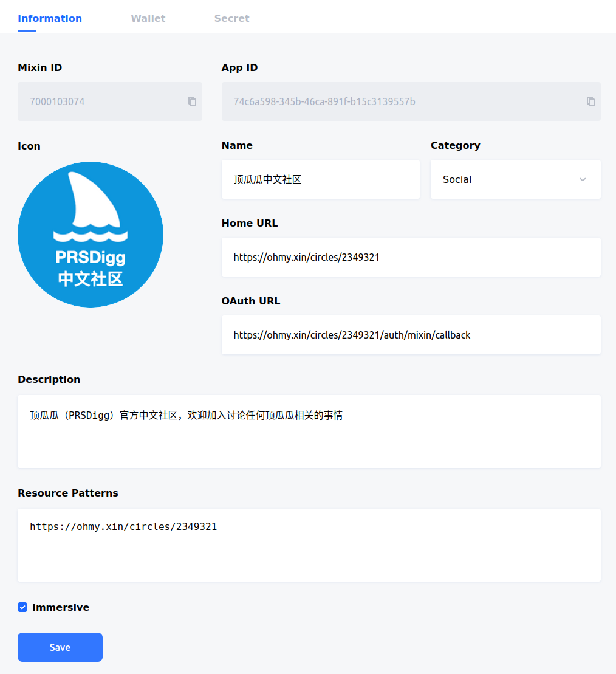The height and width of the screenshot is (674, 616).
Task: Click the App ID UUID text
Action: [324, 101]
